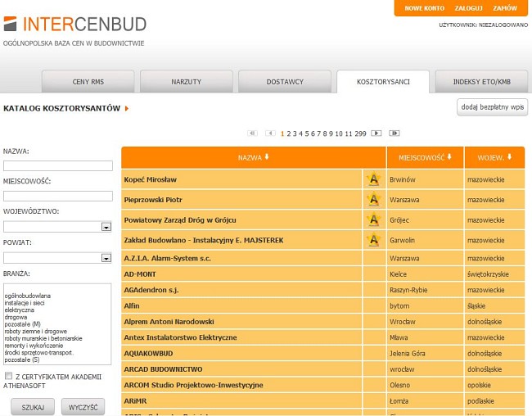Image resolution: width=532 pixels, height=416 pixels.
Task: Click the Athenasoft certificate icon for Kopeć Mirosław
Action: pyautogui.click(x=373, y=179)
